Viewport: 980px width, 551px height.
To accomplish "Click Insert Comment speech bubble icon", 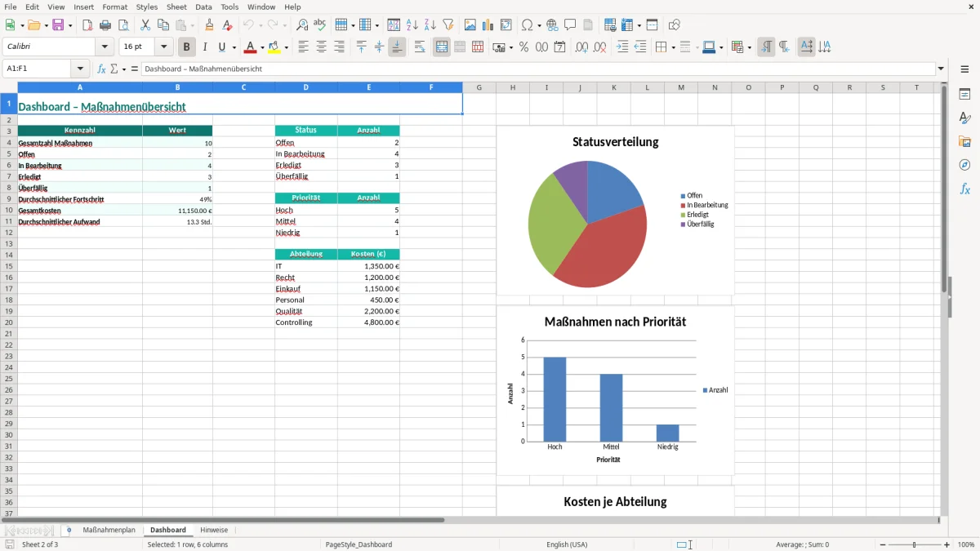I will [x=570, y=25].
